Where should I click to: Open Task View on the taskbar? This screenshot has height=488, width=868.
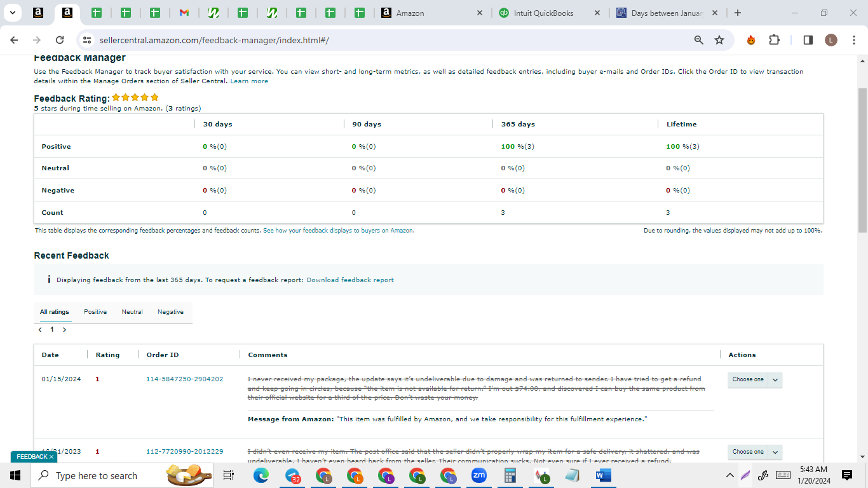tap(229, 475)
